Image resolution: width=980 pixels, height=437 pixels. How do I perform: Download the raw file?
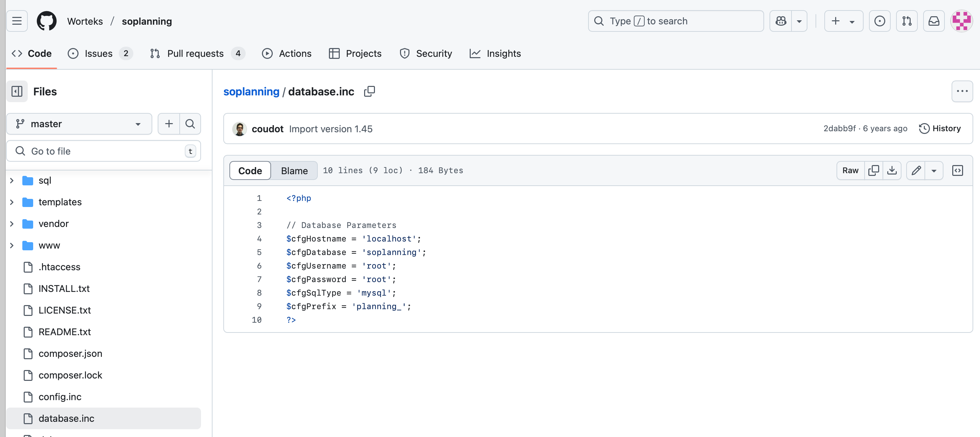click(891, 170)
